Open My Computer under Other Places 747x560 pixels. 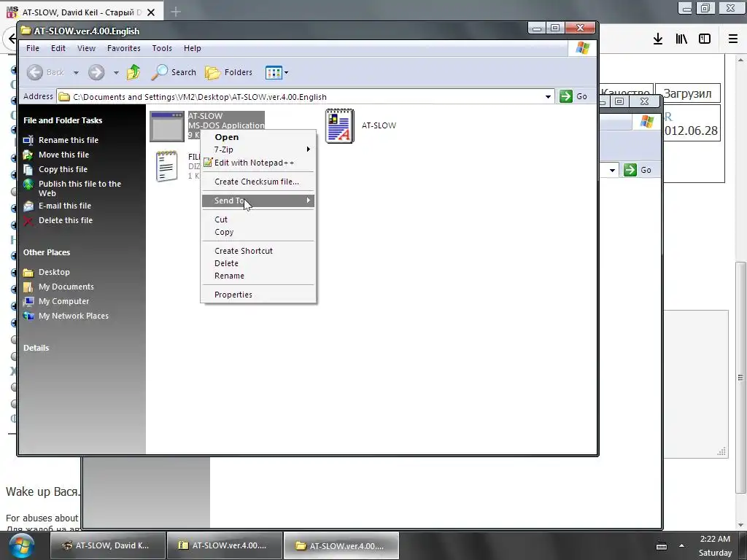coord(64,301)
